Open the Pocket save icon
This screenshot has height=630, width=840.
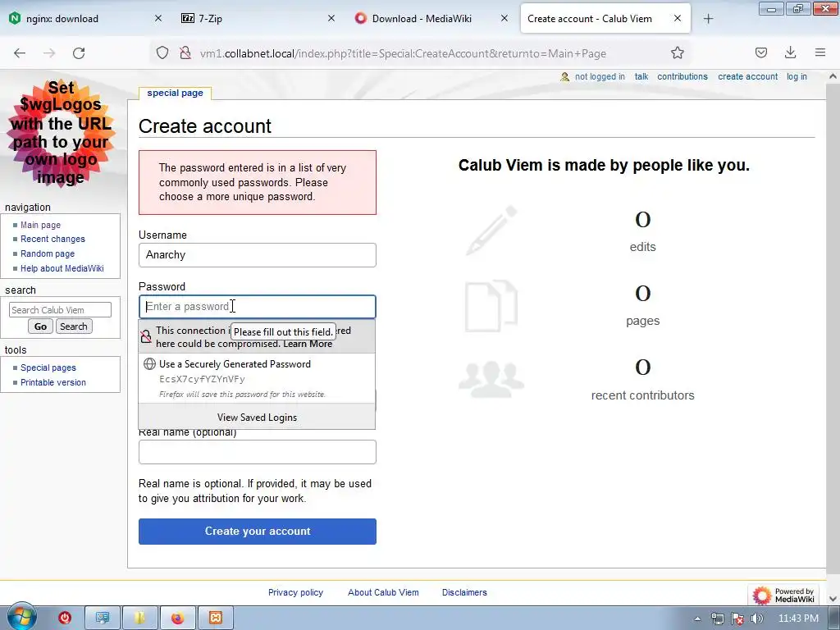[x=760, y=52]
